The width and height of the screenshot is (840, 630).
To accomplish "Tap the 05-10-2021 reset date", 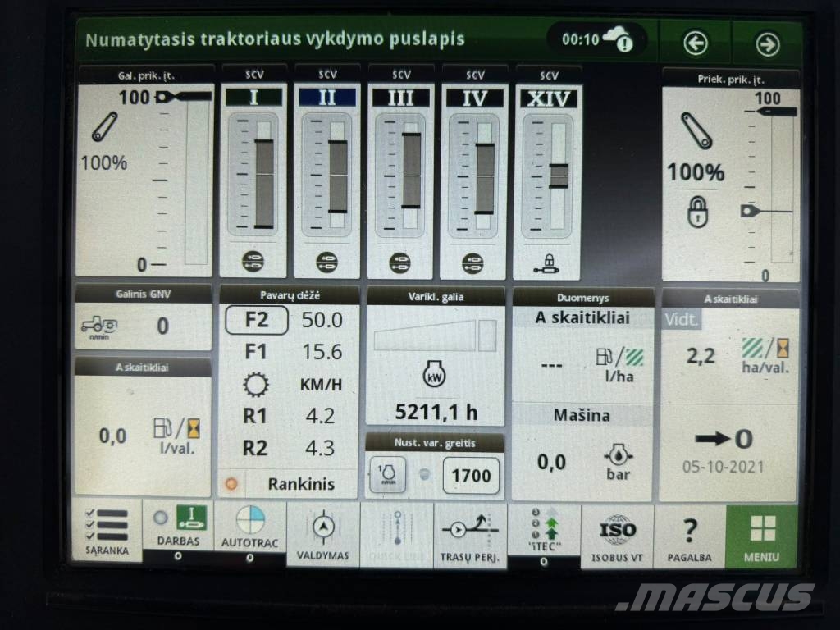I will point(723,467).
